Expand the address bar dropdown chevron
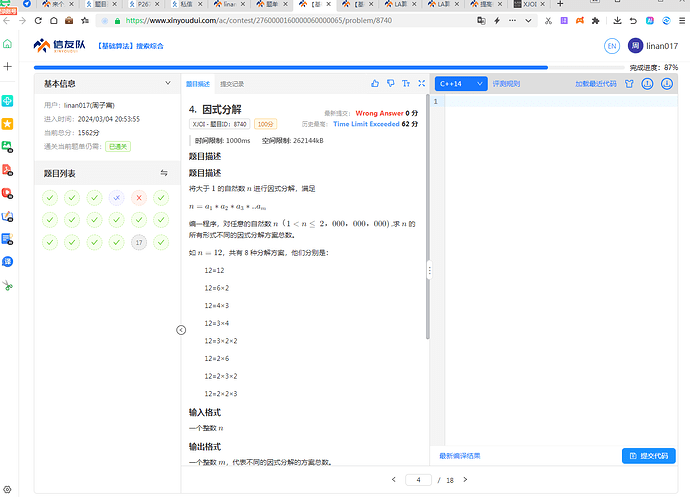Viewport: 690px width, 497px height. pos(528,21)
